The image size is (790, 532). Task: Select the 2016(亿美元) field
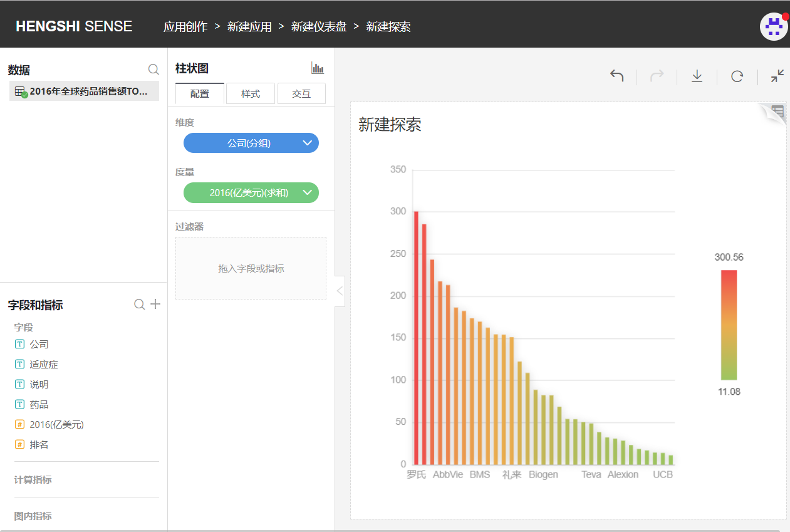(56, 424)
